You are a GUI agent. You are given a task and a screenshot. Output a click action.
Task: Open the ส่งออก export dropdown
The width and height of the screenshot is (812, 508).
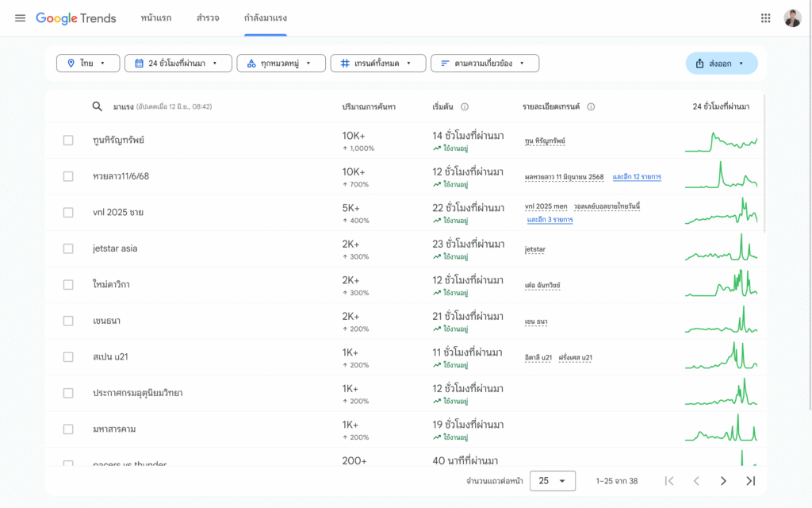click(x=722, y=63)
